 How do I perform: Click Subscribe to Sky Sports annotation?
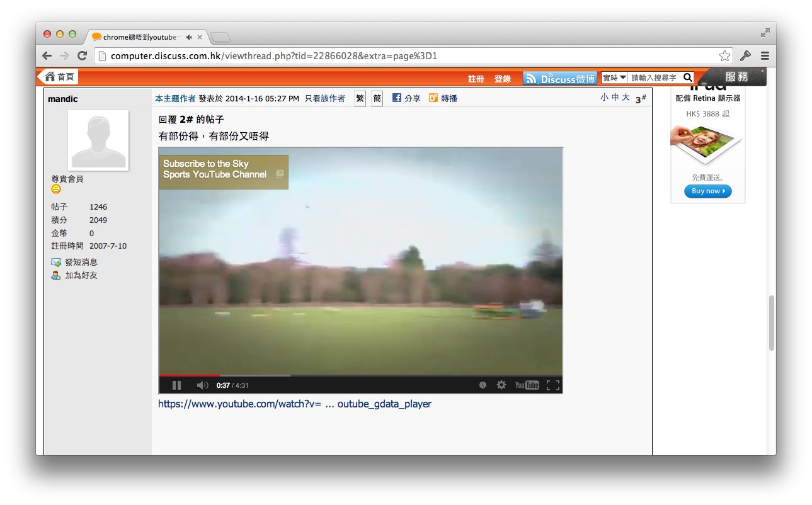pyautogui.click(x=224, y=172)
